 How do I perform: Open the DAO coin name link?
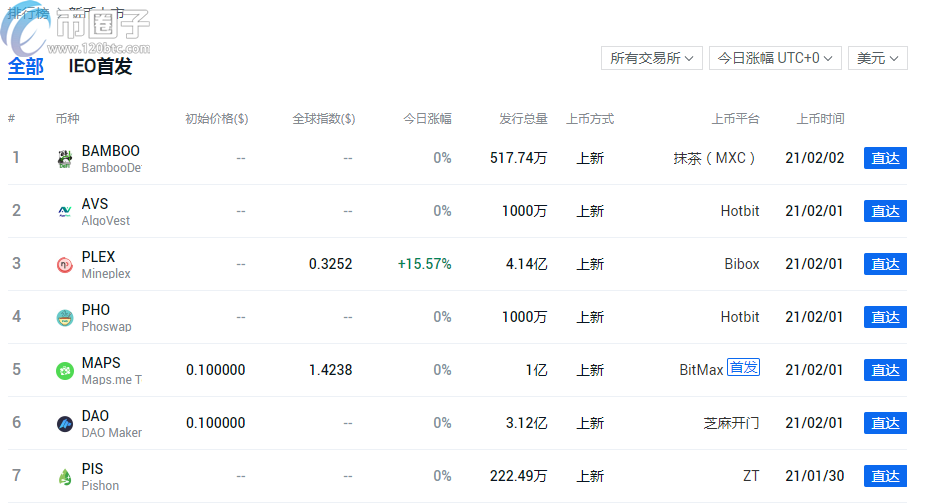tap(95, 416)
